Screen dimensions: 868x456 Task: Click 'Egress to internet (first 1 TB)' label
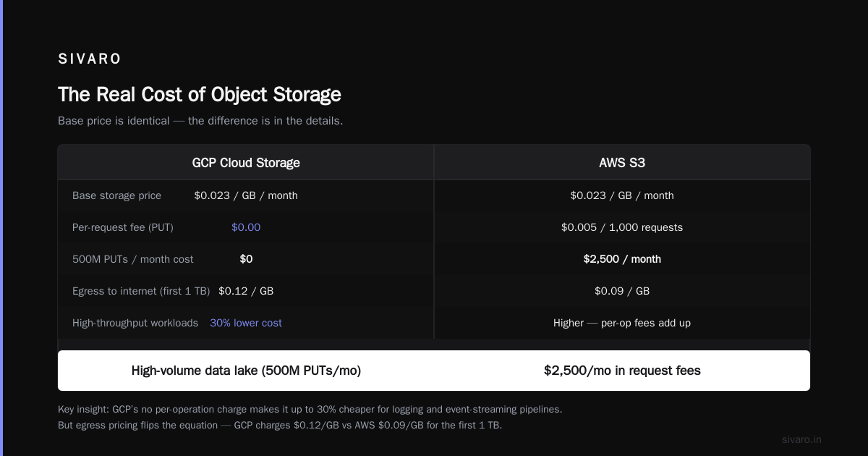[x=141, y=291]
